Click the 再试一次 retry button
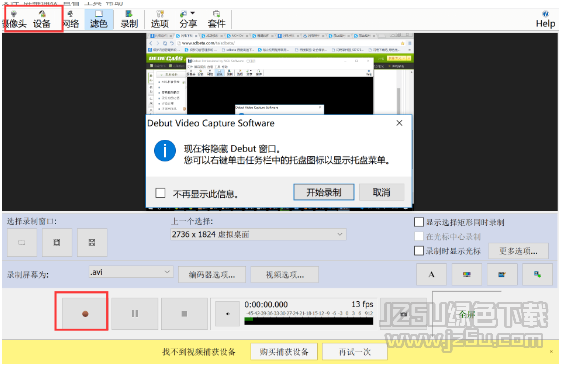Screen dimensions: 561x366 point(355,352)
